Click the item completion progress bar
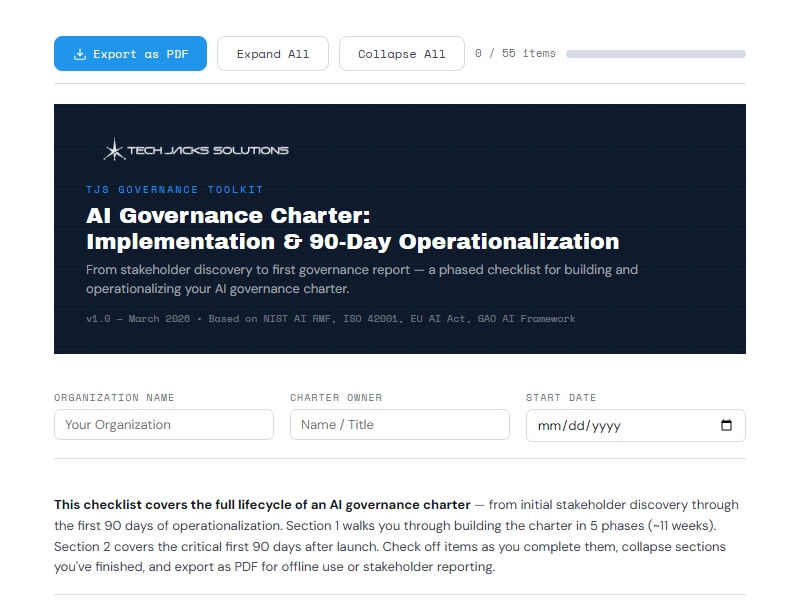 pyautogui.click(x=655, y=53)
